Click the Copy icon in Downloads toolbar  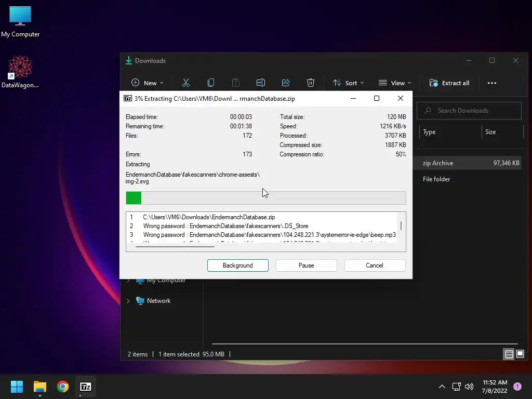[x=211, y=83]
